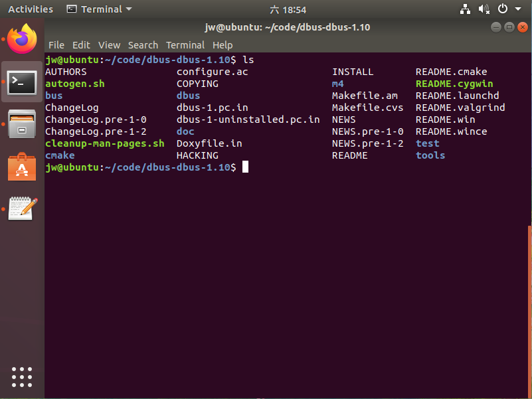Click the network status icon in top bar

pos(465,9)
